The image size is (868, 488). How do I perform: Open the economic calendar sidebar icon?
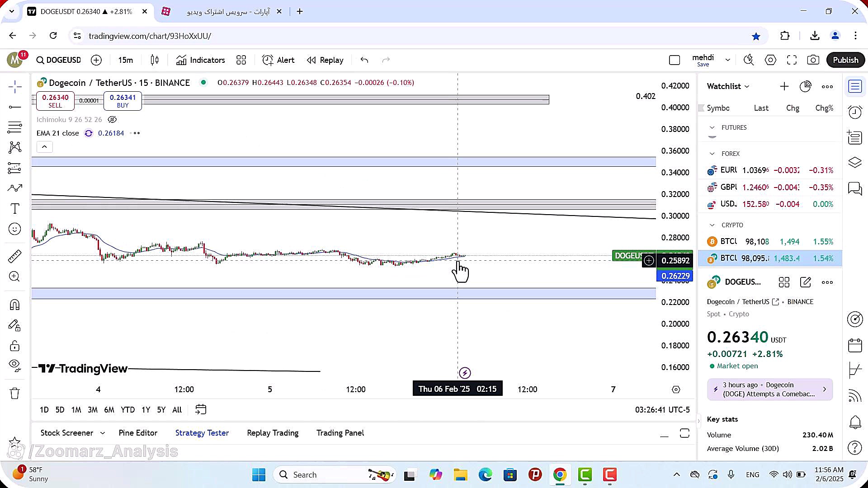(x=855, y=346)
